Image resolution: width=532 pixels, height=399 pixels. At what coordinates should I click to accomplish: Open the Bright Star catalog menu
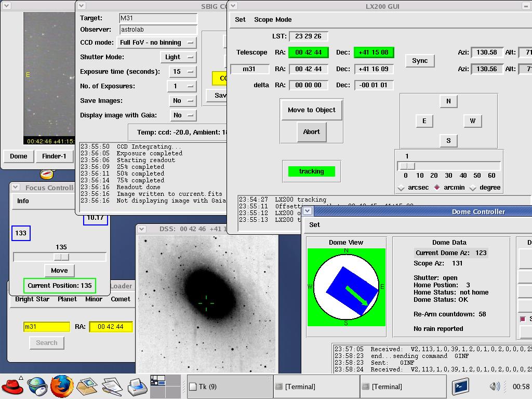[32, 299]
